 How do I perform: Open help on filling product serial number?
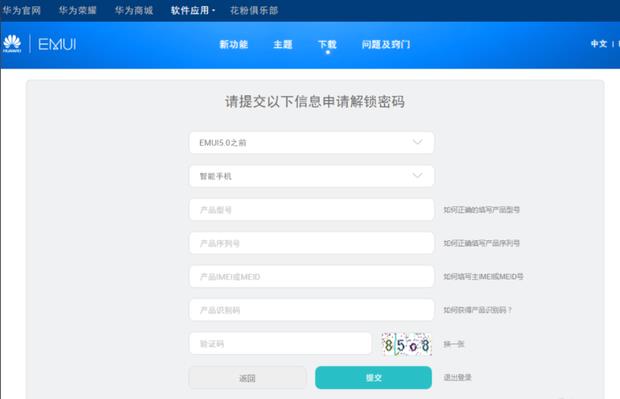(x=481, y=243)
